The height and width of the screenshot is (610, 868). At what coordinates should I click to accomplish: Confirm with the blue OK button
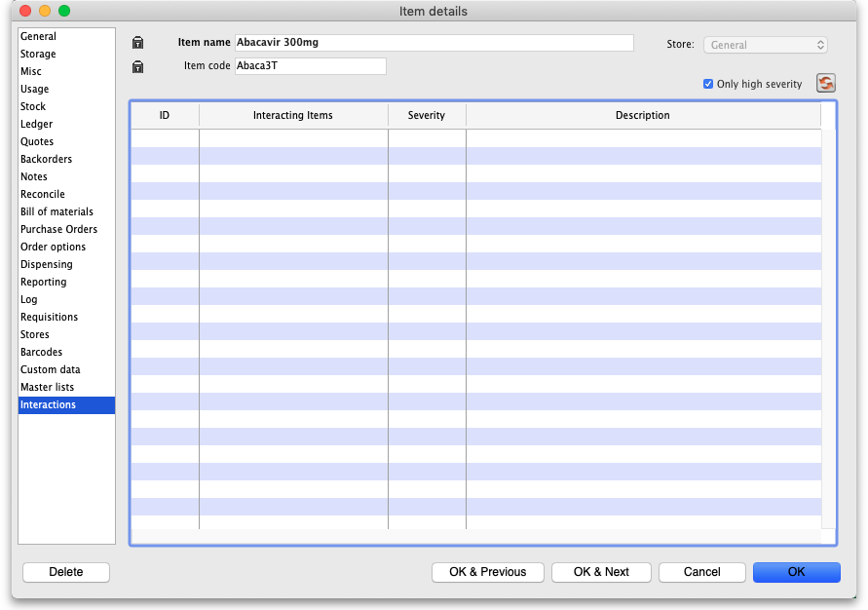[x=796, y=572]
